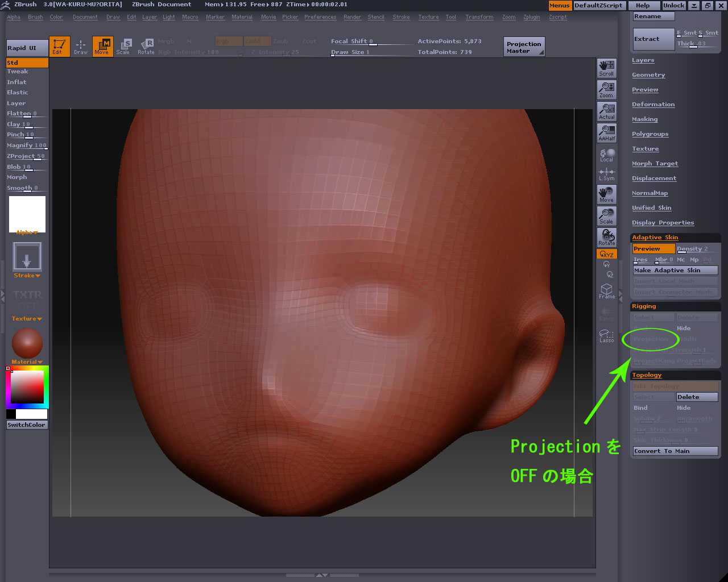This screenshot has height=582, width=728.
Task: Click Make Adaptive Skin button
Action: (675, 271)
